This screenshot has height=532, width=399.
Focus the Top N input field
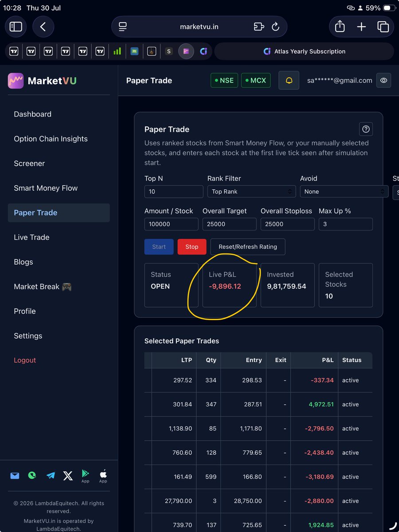click(x=174, y=192)
